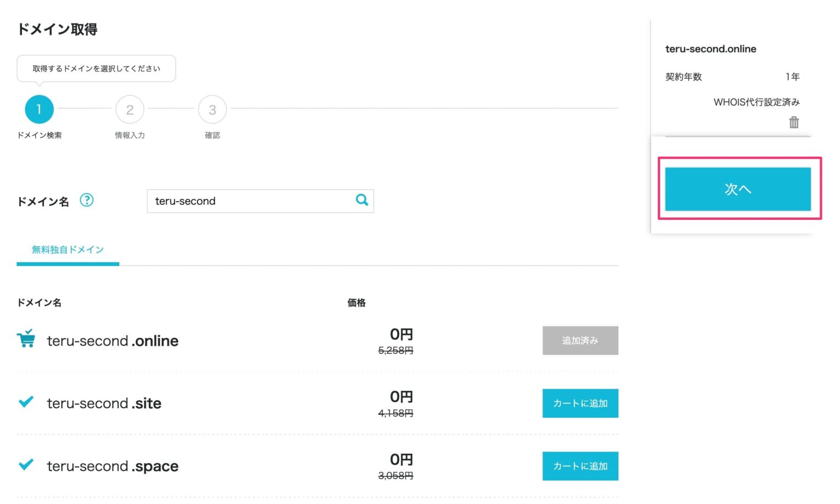Click step 2 circle 情報入力

pyautogui.click(x=130, y=109)
